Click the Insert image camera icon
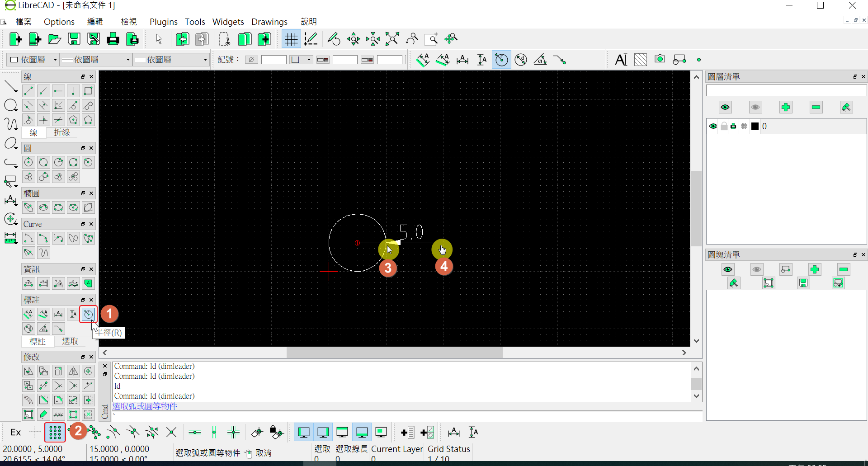Image resolution: width=868 pixels, height=466 pixels. click(660, 59)
